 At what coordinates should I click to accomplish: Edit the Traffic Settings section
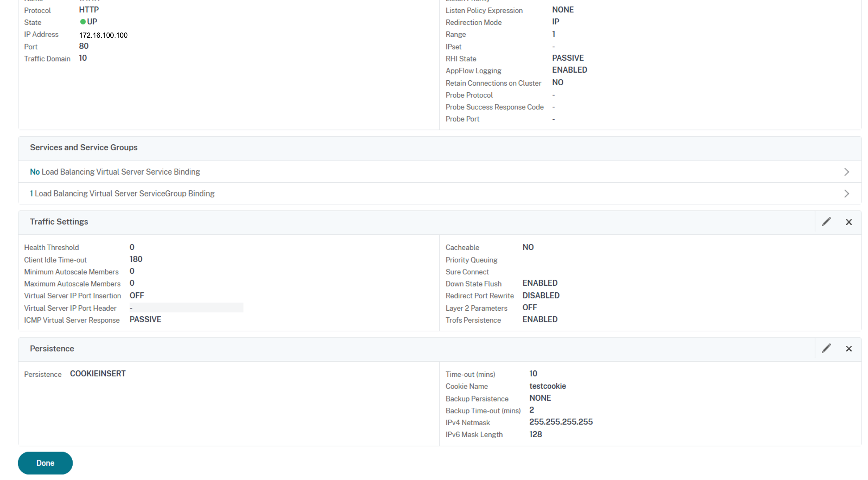826,222
